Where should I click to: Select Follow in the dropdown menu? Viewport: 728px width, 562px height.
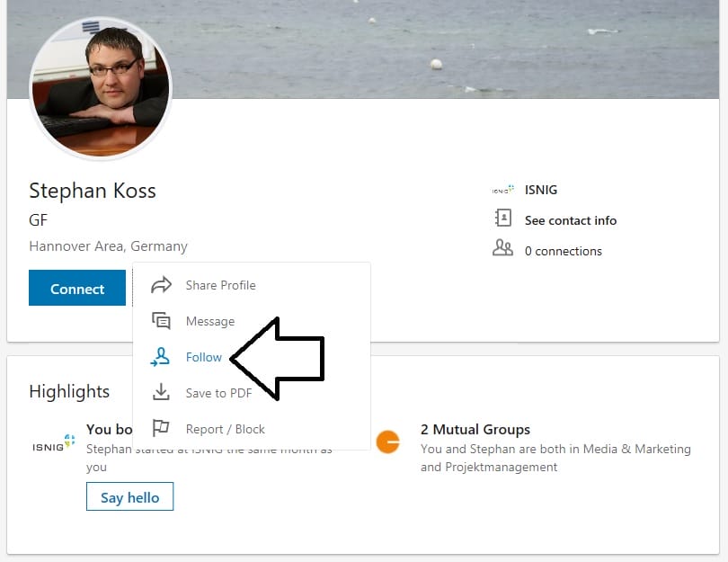[203, 357]
